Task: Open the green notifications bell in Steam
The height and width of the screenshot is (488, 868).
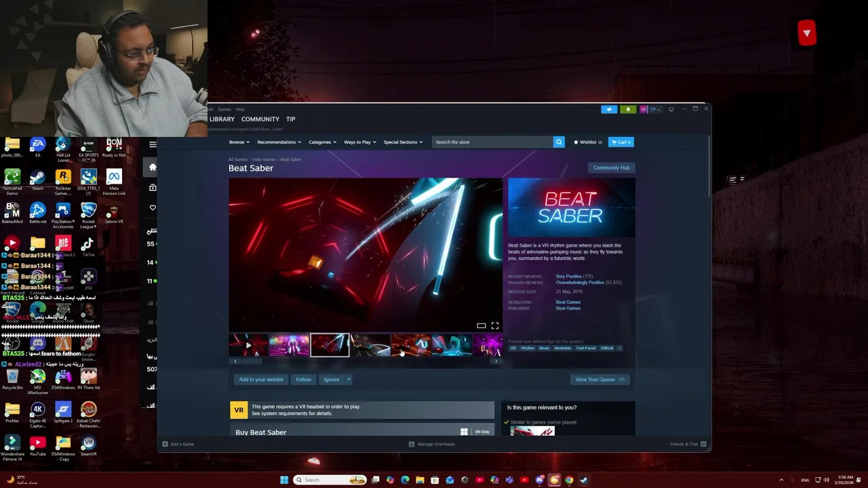Action: [x=628, y=109]
